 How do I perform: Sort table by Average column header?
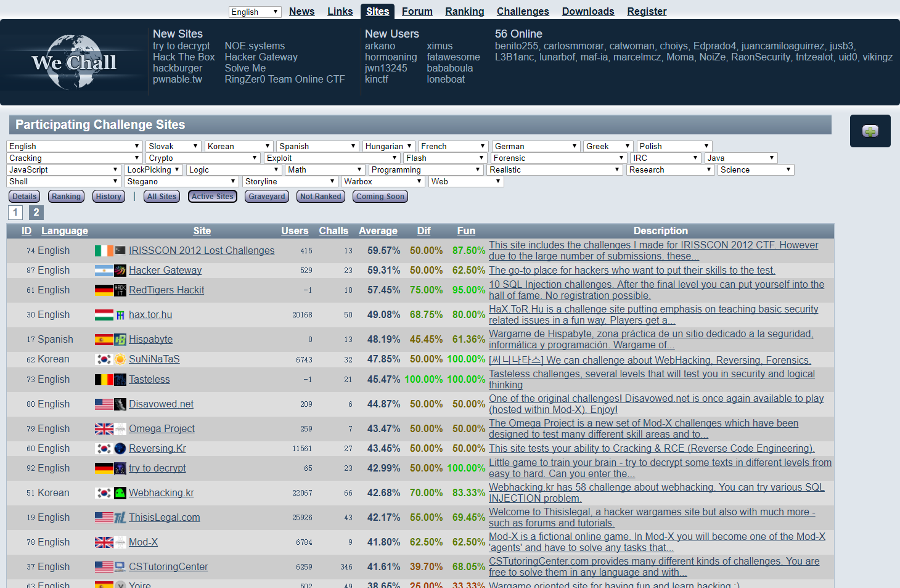pyautogui.click(x=378, y=231)
